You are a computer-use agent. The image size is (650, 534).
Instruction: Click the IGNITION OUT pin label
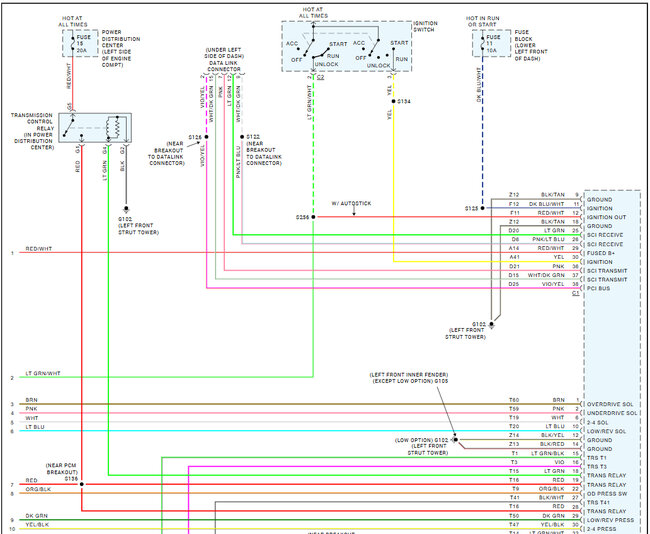(606, 217)
